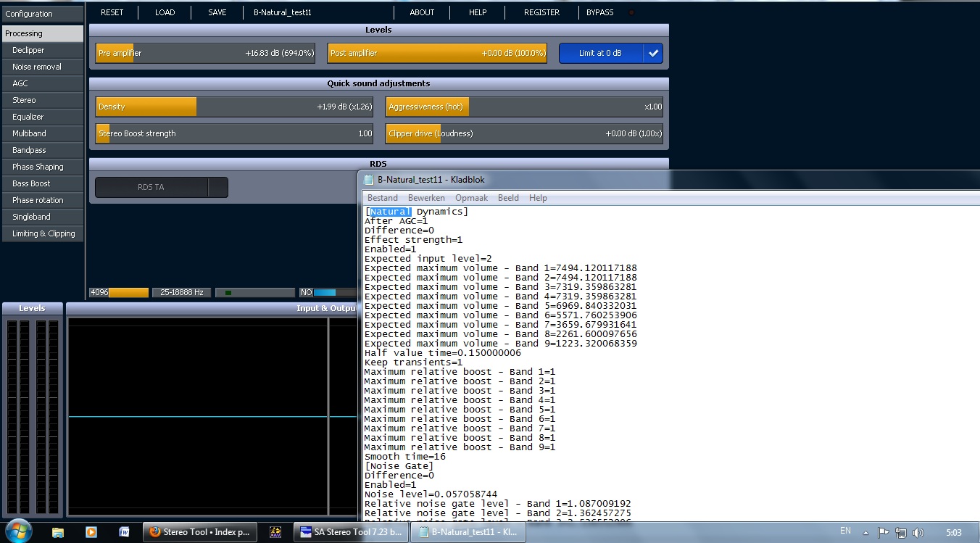Open the Singleband page
Viewport: 980px width, 543px height.
(43, 217)
